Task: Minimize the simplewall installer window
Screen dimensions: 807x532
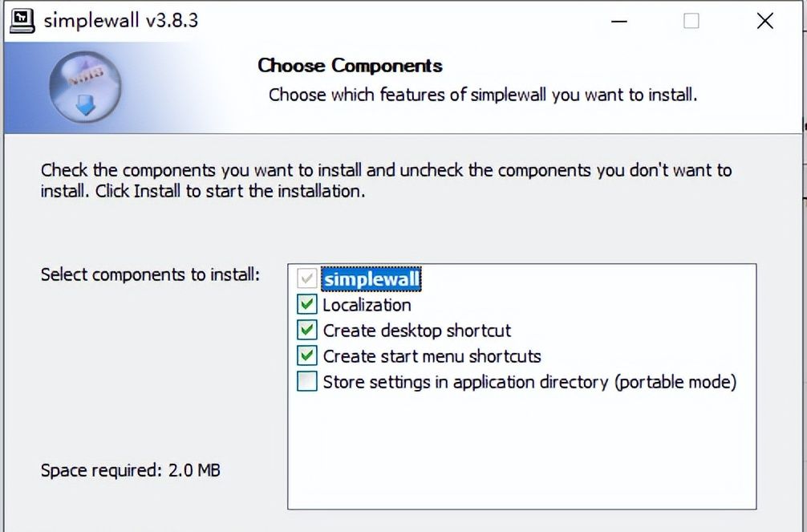Action: point(617,21)
